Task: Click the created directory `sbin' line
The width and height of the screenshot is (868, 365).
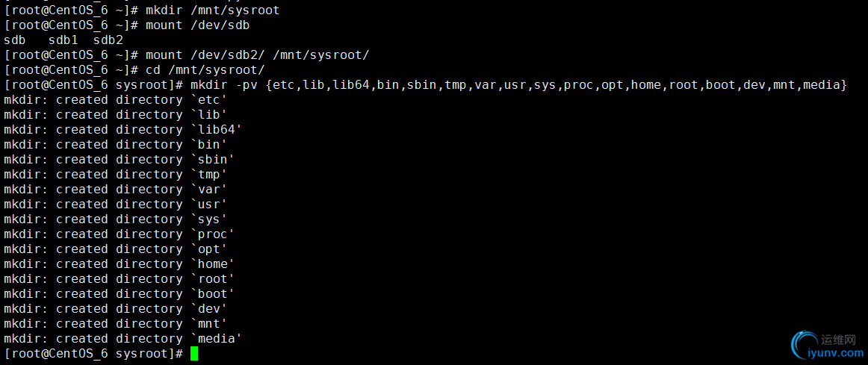Action: click(x=119, y=160)
